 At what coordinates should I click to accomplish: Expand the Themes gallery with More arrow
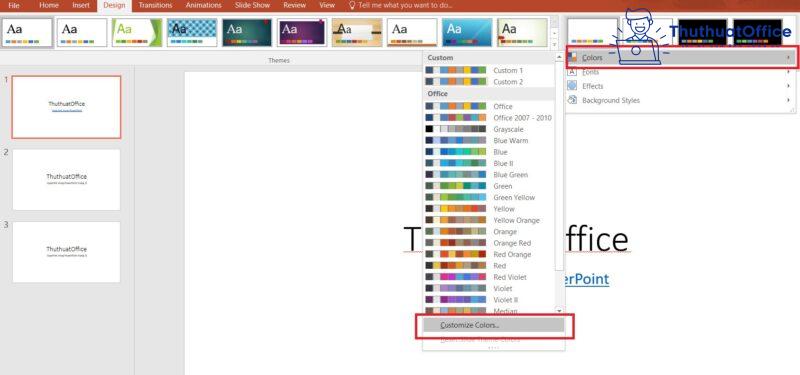point(555,45)
